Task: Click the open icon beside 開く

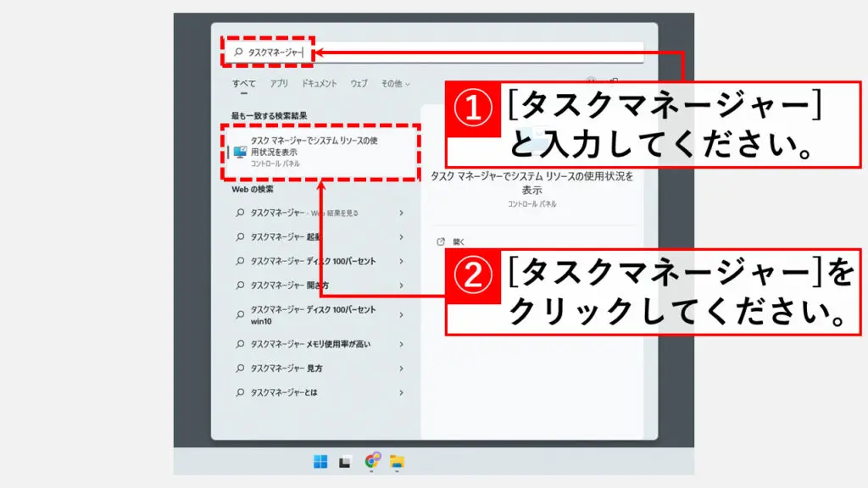Action: (441, 241)
